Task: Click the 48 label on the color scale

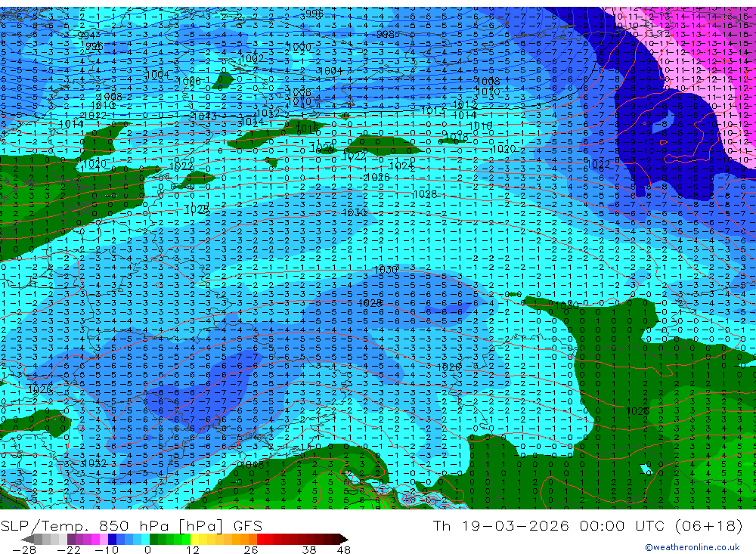Action: point(344,550)
